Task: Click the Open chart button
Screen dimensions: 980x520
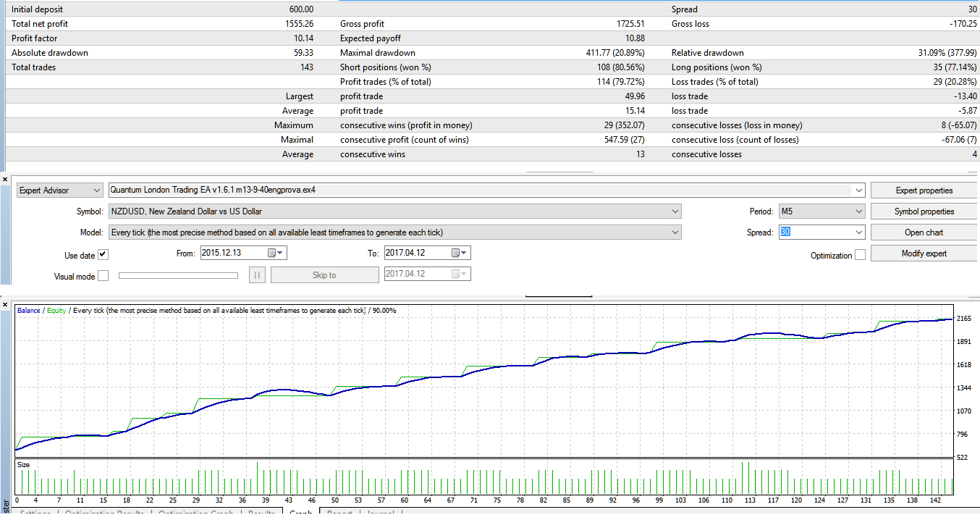Action: point(924,232)
